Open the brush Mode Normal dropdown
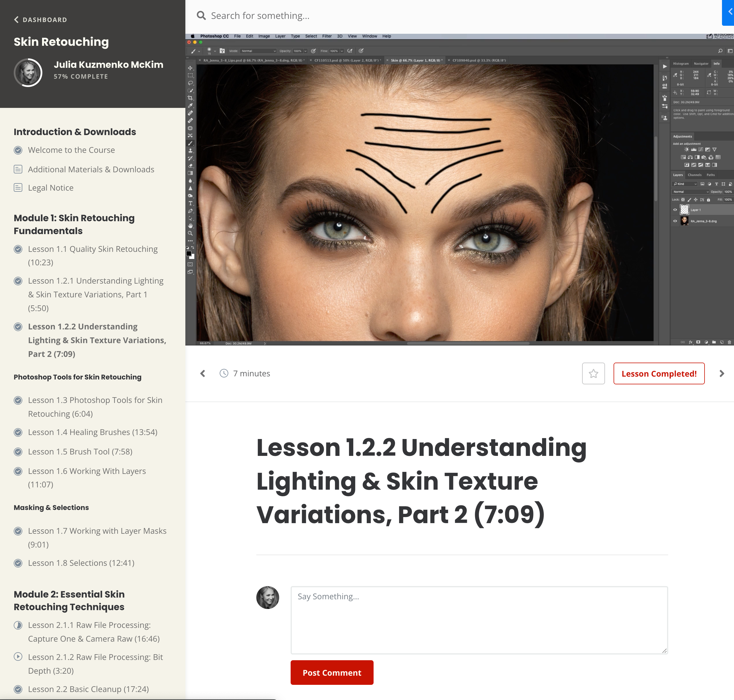Viewport: 734px width, 700px height. (259, 51)
